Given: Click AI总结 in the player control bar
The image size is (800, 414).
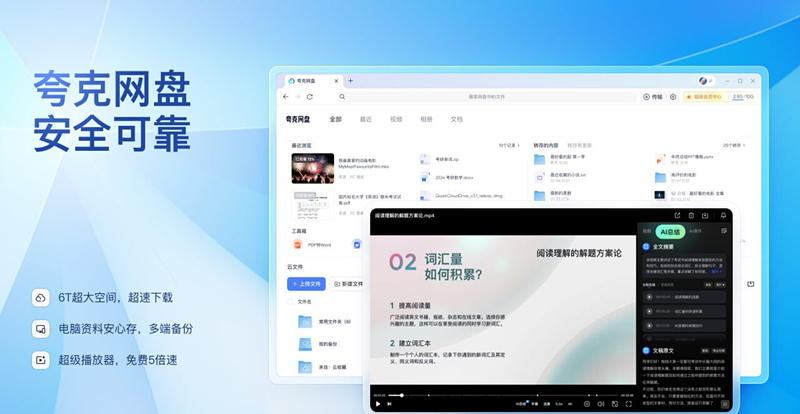Looking at the screenshot, I should (521, 404).
